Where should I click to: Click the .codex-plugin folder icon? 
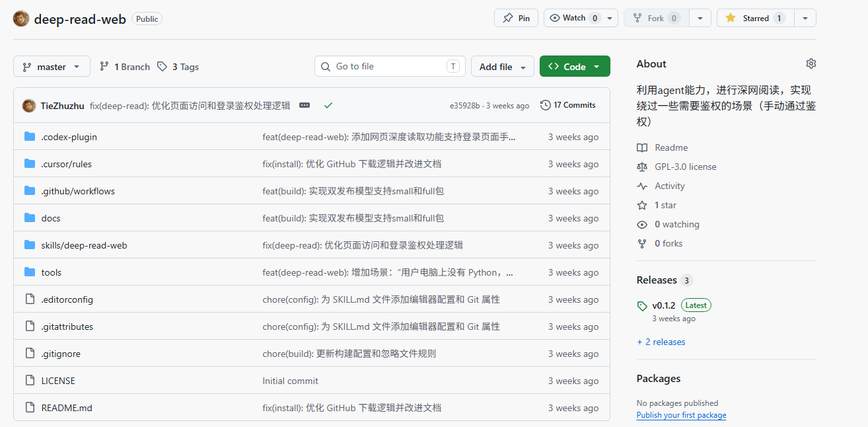coord(30,137)
